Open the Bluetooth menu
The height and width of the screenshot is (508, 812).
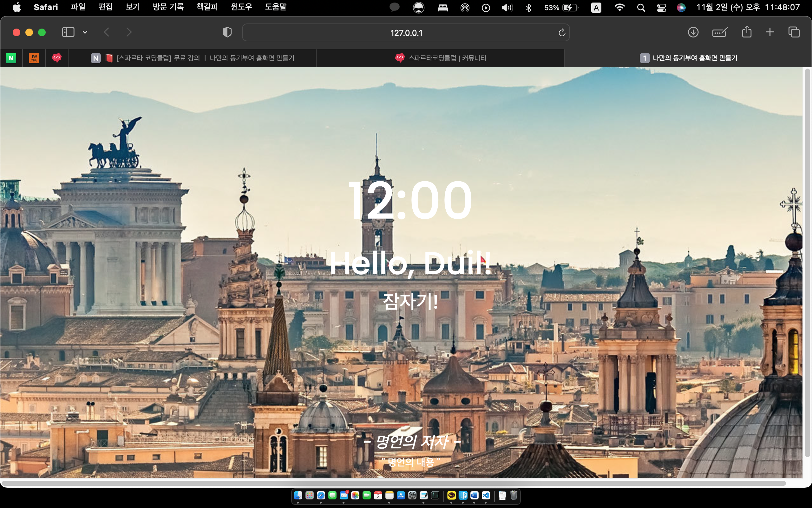click(x=529, y=7)
